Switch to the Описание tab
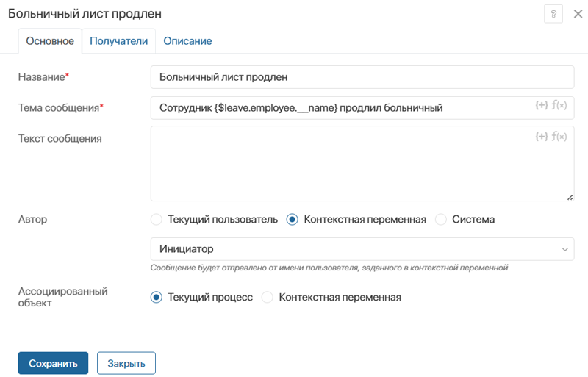The image size is (588, 377). click(187, 41)
